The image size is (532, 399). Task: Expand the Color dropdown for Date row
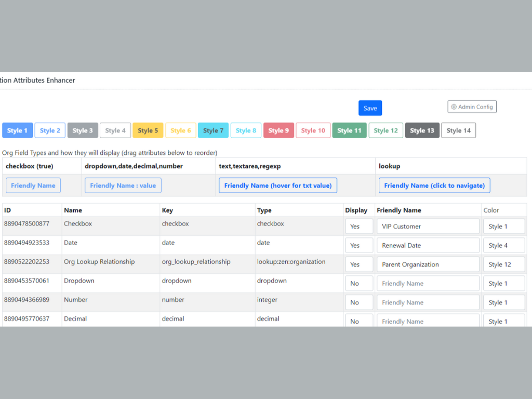[503, 245]
